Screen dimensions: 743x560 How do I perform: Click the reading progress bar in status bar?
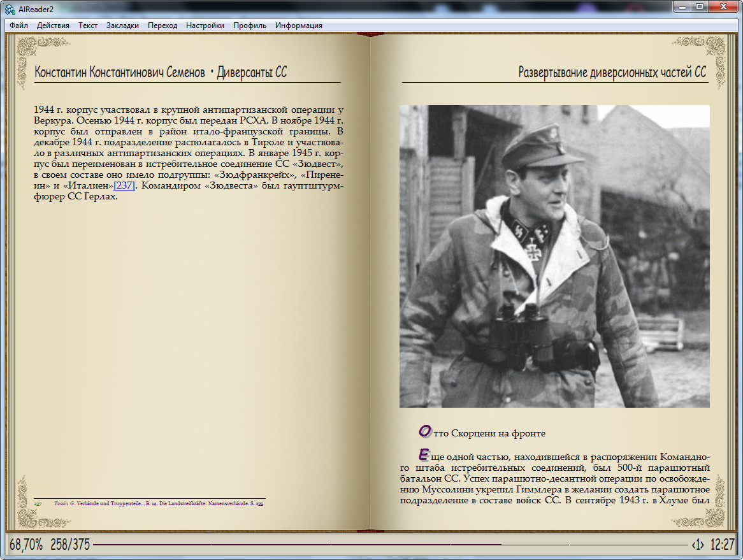(389, 545)
